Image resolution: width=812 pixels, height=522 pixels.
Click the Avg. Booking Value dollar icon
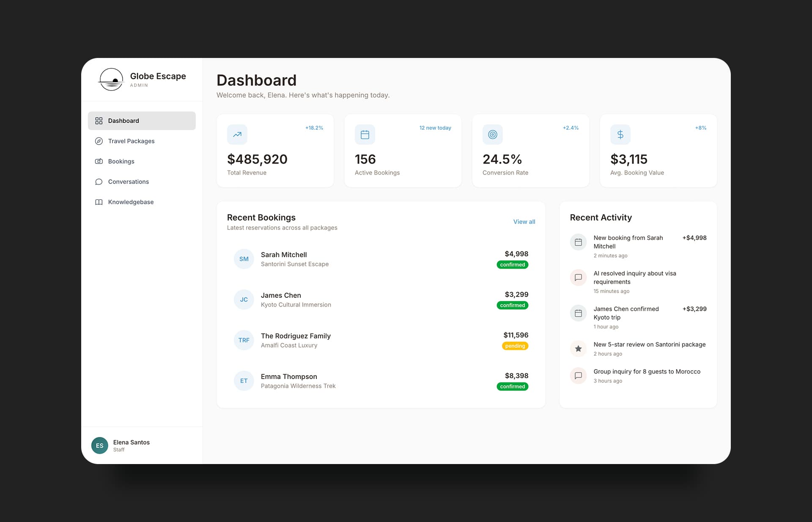click(x=620, y=135)
